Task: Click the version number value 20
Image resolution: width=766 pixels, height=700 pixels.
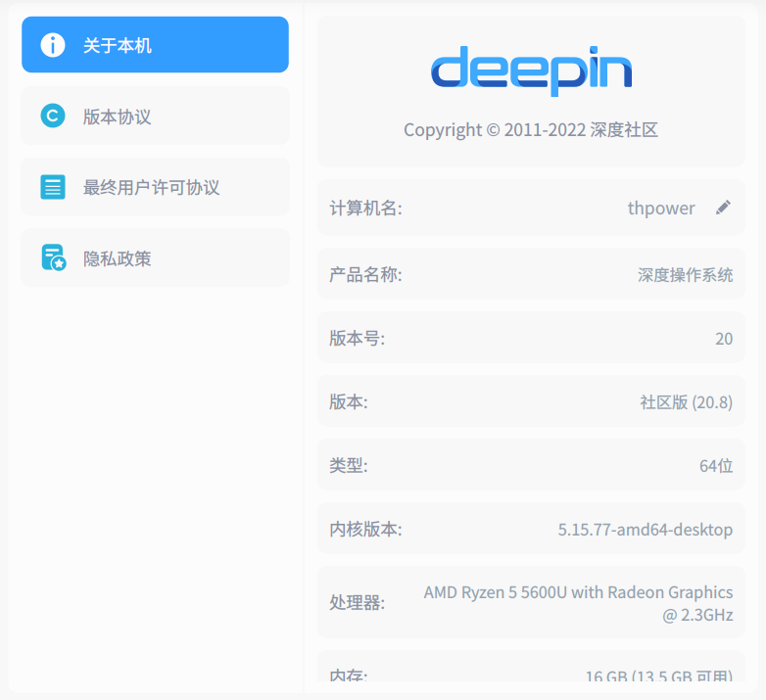Action: pyautogui.click(x=724, y=339)
